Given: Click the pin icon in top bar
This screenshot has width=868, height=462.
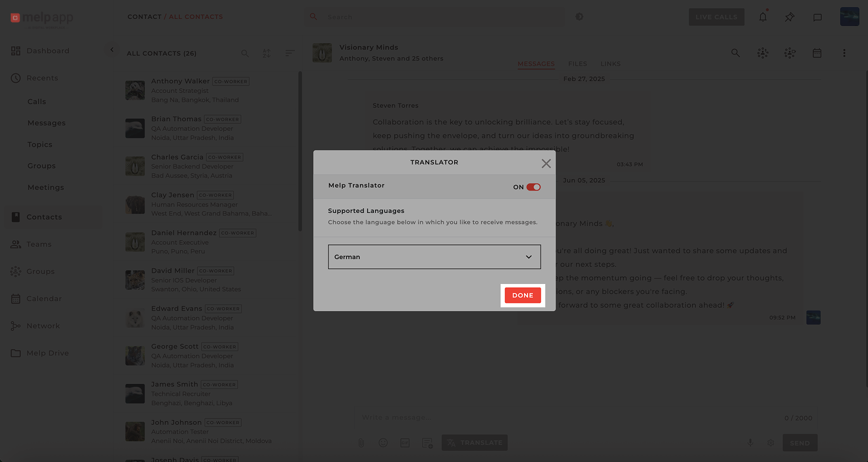Looking at the screenshot, I should click(x=789, y=17).
